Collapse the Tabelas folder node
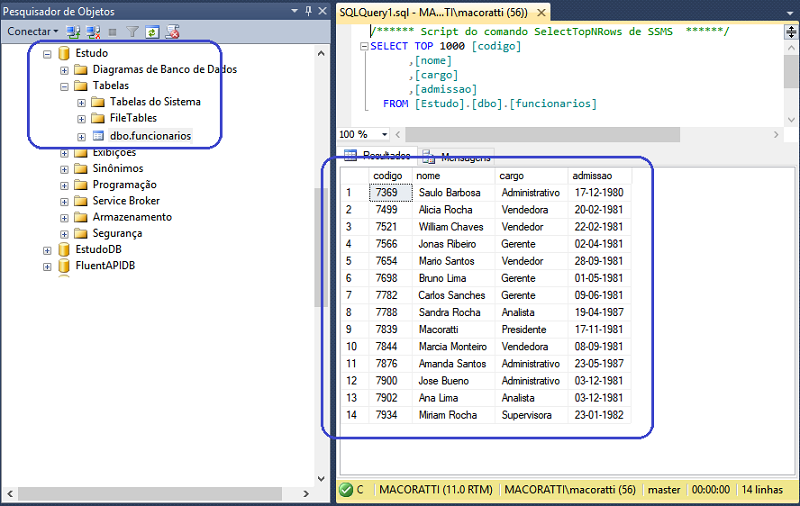800x506 pixels. pos(65,86)
